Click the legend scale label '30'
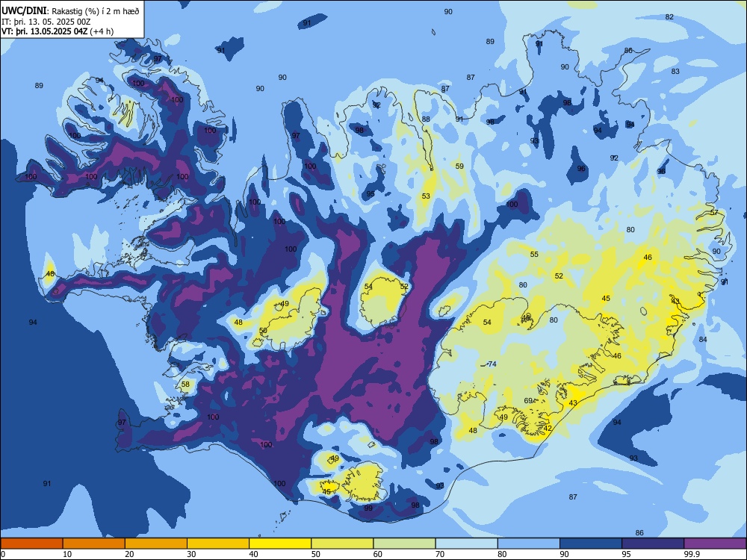Viewport: 747px width, 560px height. coord(191,554)
